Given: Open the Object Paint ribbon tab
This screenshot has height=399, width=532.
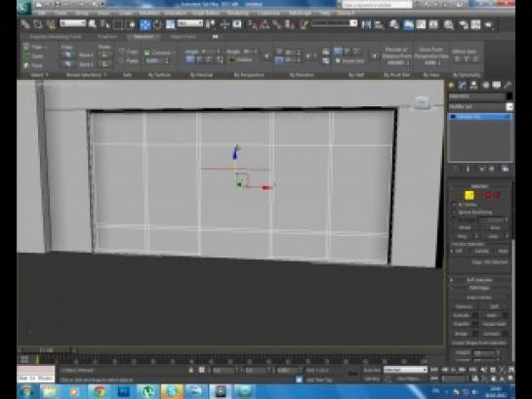Looking at the screenshot, I should (x=184, y=36).
